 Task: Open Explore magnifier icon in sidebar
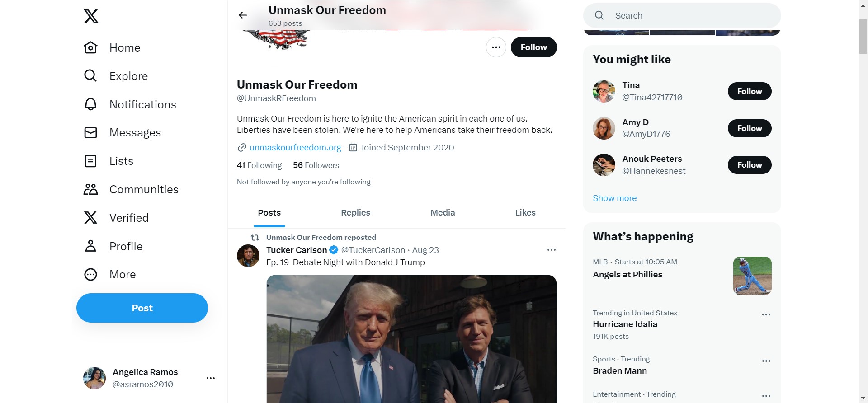click(x=90, y=76)
